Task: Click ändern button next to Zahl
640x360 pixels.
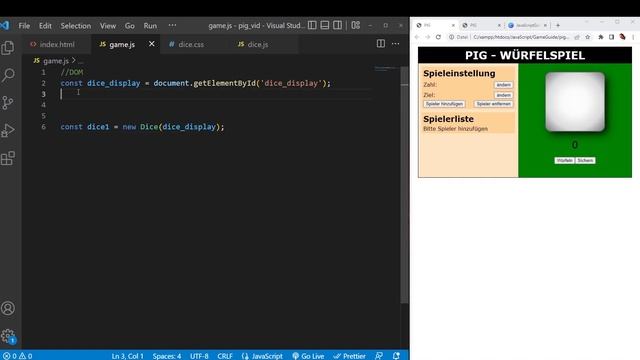Action: (503, 85)
